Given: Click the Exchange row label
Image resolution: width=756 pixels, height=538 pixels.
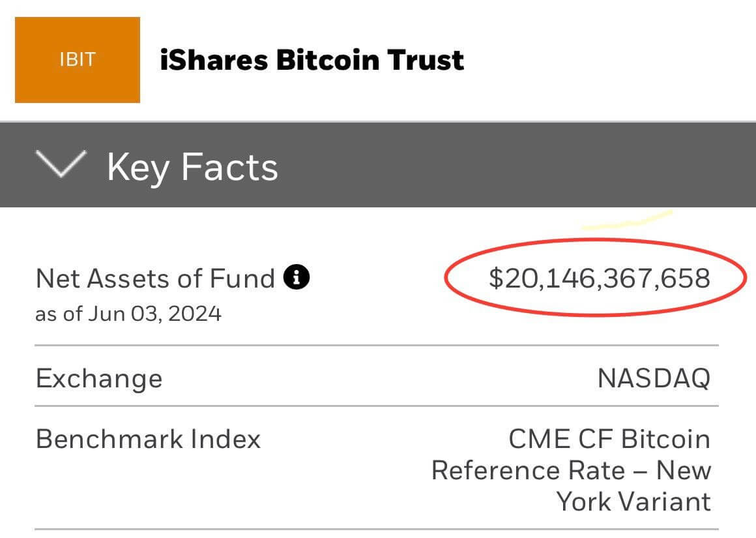Looking at the screenshot, I should tap(99, 378).
